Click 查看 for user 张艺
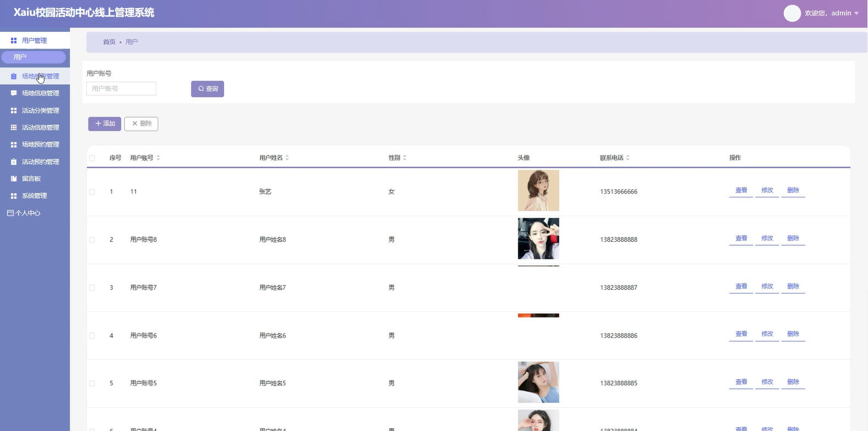This screenshot has height=431, width=868. 741,191
